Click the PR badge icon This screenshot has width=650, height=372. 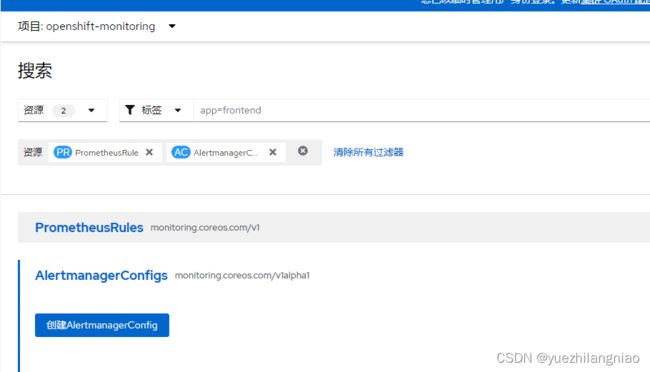point(63,152)
